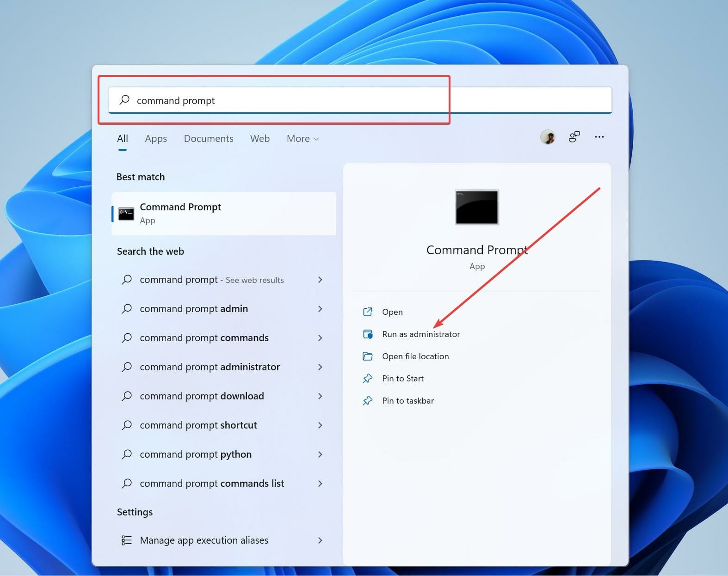
Task: Click search icon beside 'command prompt administrator'
Action: click(x=127, y=367)
